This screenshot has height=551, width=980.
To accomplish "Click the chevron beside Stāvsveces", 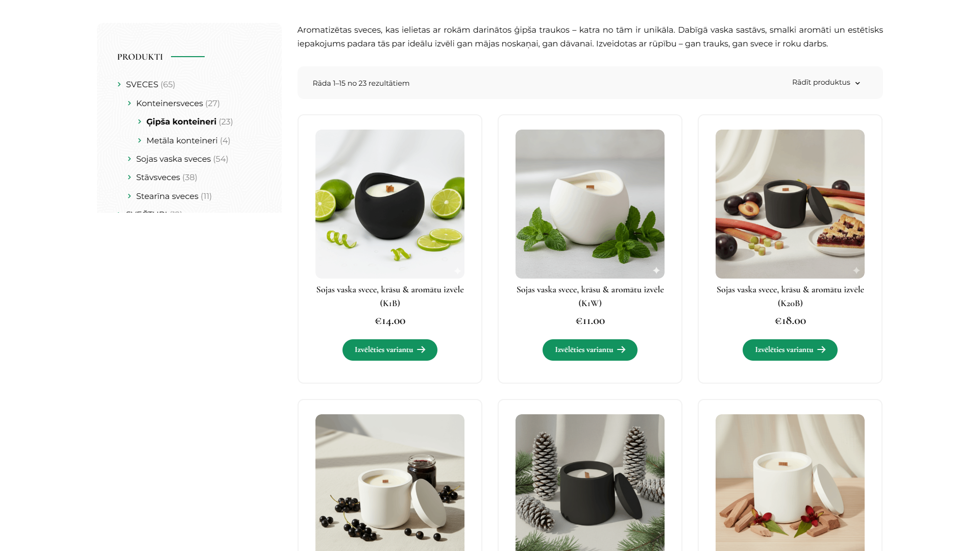I will 129,178.
